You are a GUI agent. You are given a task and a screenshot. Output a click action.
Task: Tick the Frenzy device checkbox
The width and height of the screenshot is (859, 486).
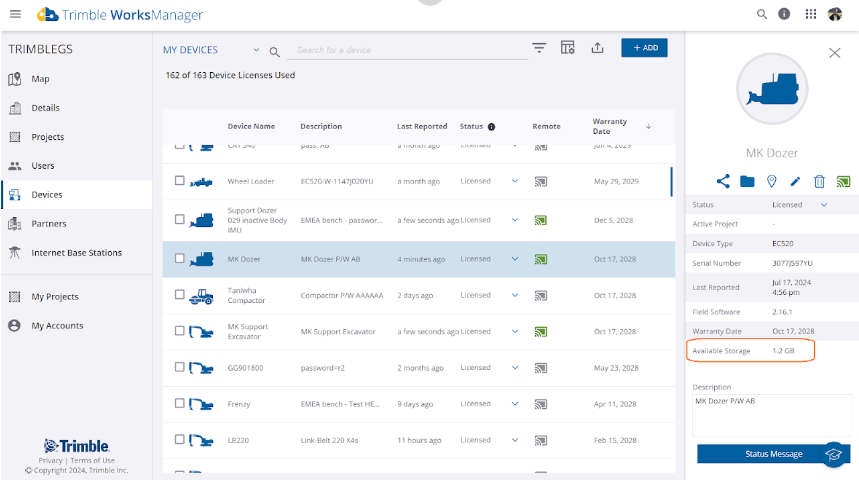point(180,404)
